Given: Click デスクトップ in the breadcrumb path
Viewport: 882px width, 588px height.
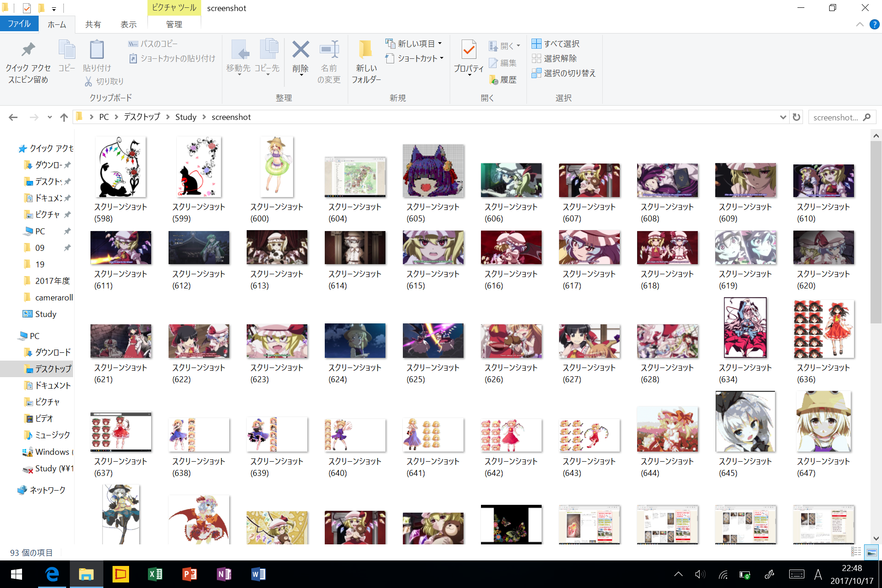Looking at the screenshot, I should point(142,117).
